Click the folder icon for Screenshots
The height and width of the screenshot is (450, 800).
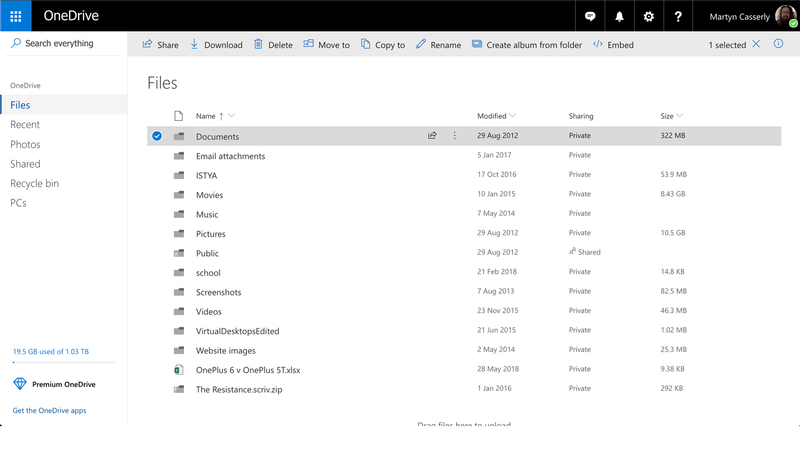click(179, 292)
